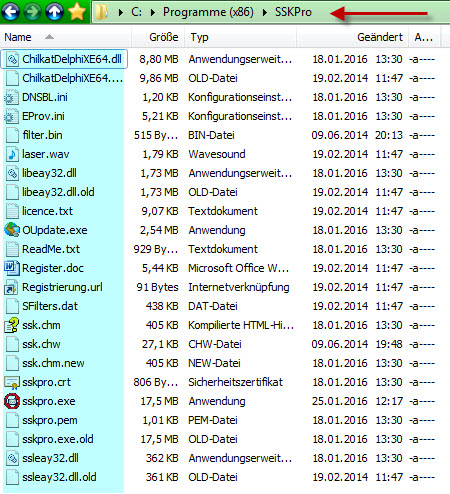Click type Internetverknüpfung
The height and width of the screenshot is (494, 450).
[239, 287]
